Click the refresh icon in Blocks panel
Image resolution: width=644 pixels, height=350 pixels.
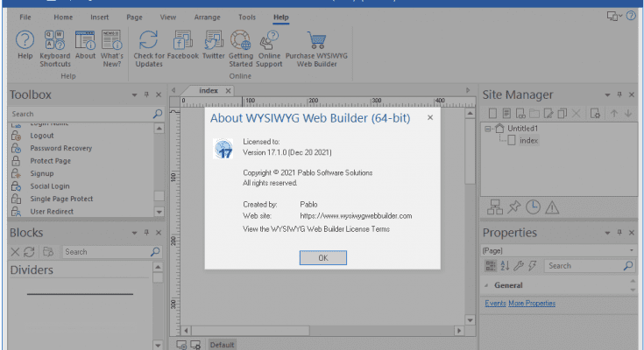29,251
